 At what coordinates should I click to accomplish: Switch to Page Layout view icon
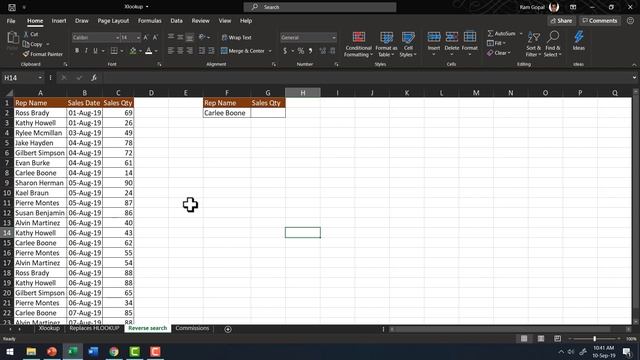541,339
